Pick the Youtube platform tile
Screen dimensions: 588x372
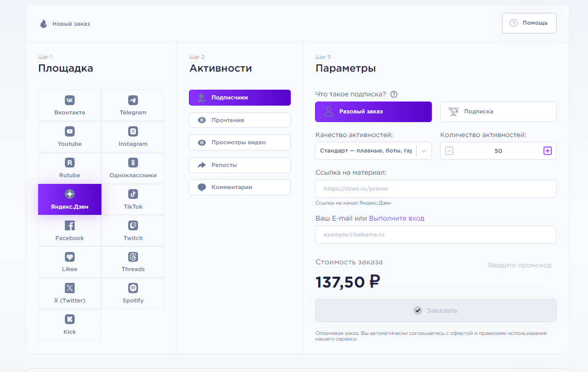tap(70, 137)
